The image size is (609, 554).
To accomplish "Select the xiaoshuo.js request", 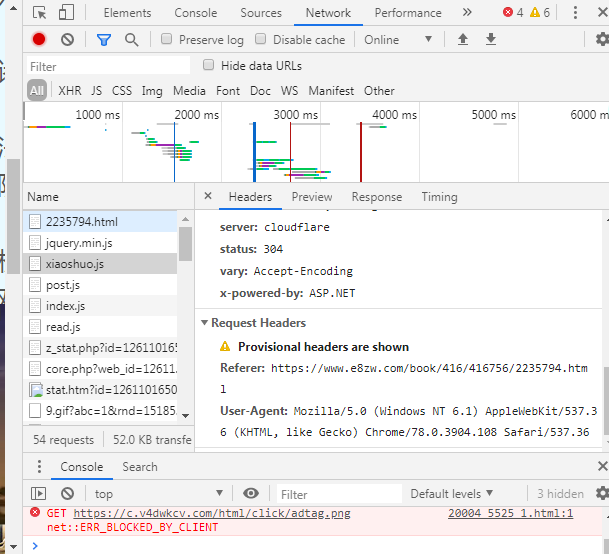I will [x=100, y=264].
